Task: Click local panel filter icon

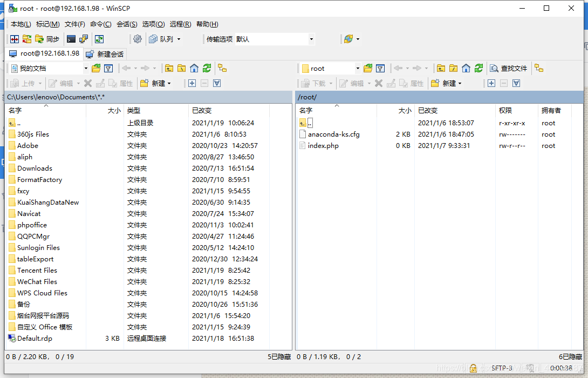Action: pos(108,69)
